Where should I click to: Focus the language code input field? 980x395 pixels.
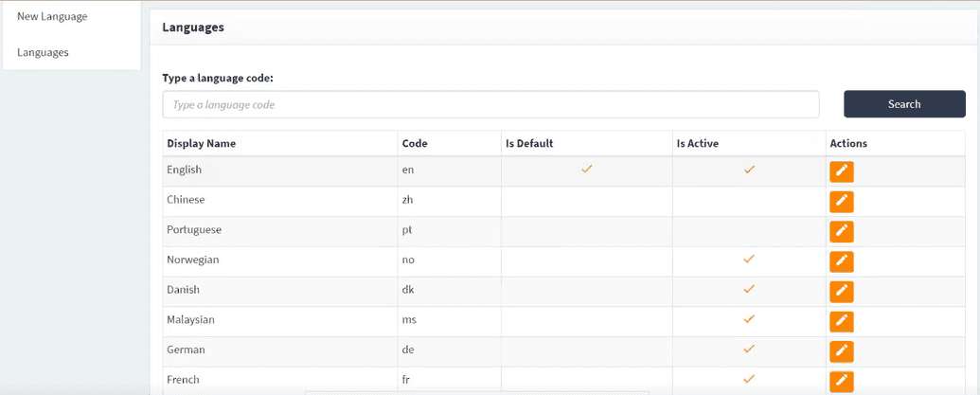(x=490, y=104)
